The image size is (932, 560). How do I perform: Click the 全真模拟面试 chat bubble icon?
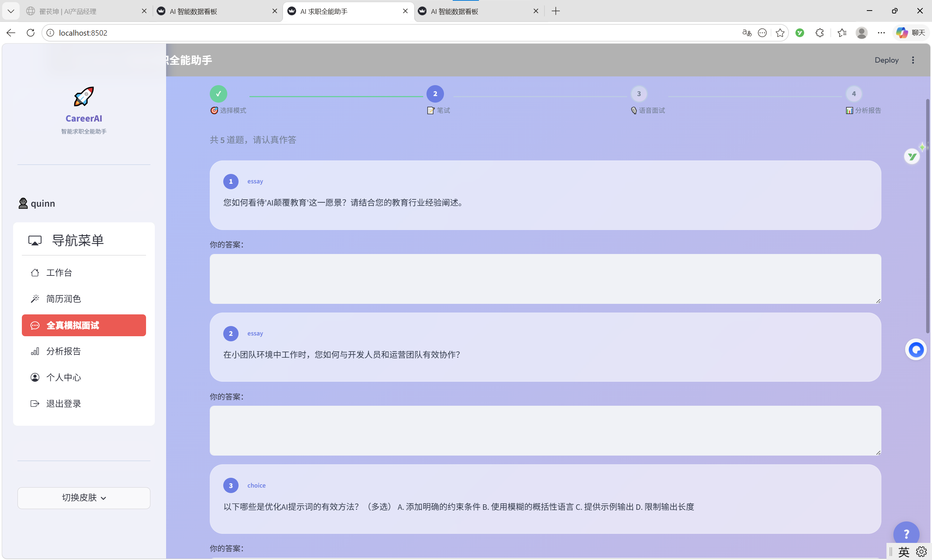(x=35, y=325)
